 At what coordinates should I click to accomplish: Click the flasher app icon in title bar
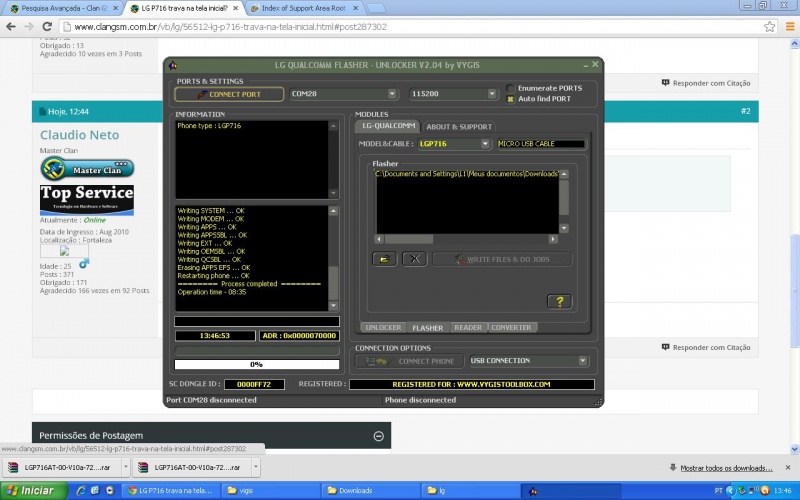(x=173, y=65)
